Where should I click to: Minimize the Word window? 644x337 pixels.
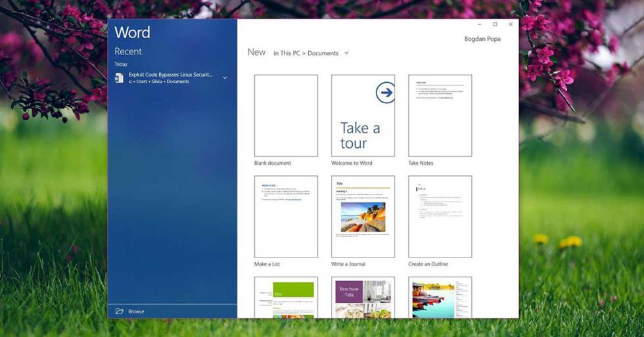pyautogui.click(x=480, y=24)
